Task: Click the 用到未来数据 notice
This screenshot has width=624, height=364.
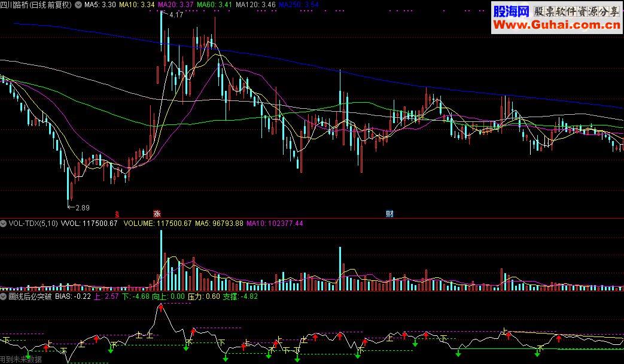Action: point(21,360)
